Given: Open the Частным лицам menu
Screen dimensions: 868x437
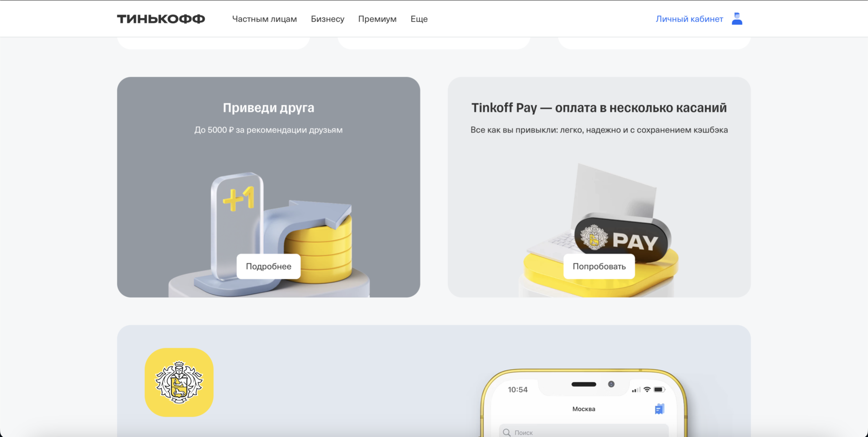Looking at the screenshot, I should click(x=265, y=19).
